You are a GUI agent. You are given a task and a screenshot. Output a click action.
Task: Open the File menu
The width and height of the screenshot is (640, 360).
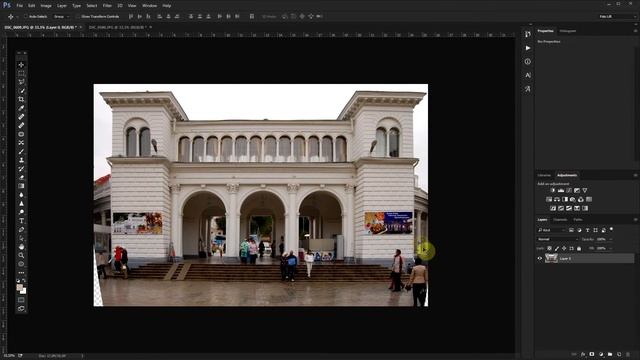pyautogui.click(x=19, y=6)
